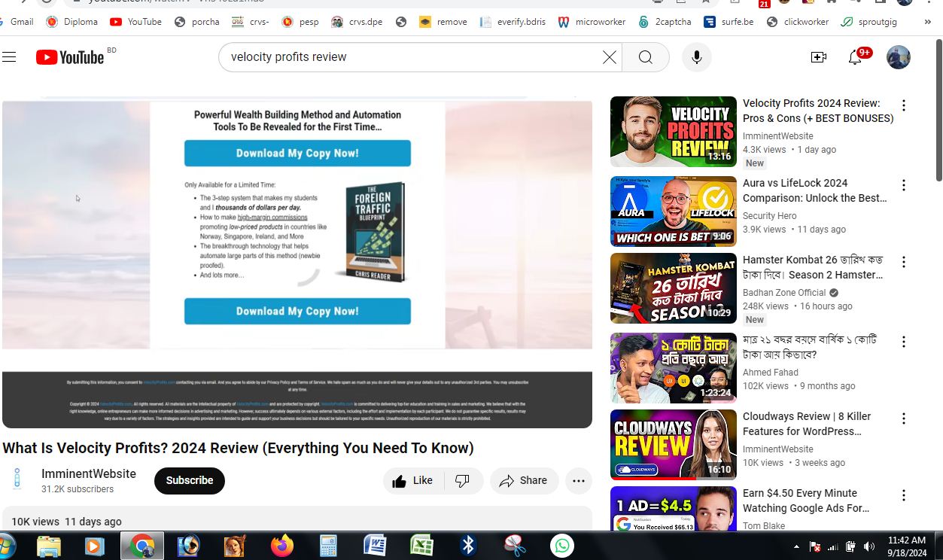The width and height of the screenshot is (943, 560).
Task: Open the Ahmed Fahad 1:23:24 thumbnail
Action: (674, 368)
